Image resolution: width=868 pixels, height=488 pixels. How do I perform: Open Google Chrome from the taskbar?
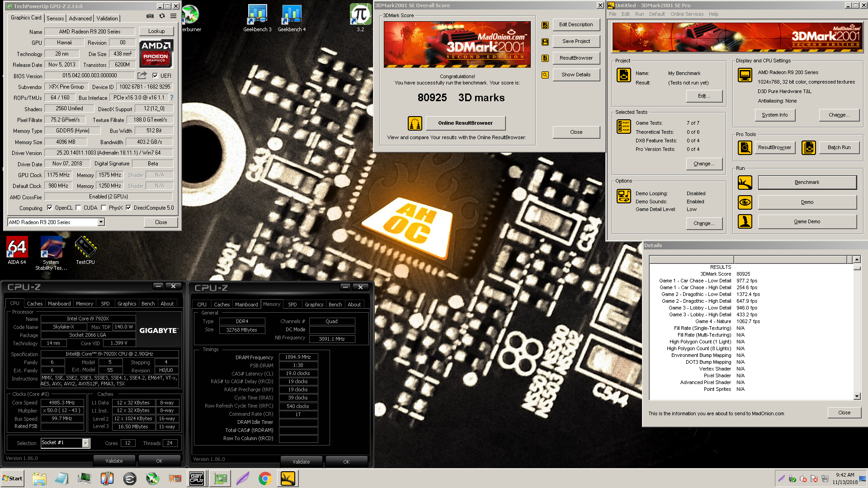point(265,479)
